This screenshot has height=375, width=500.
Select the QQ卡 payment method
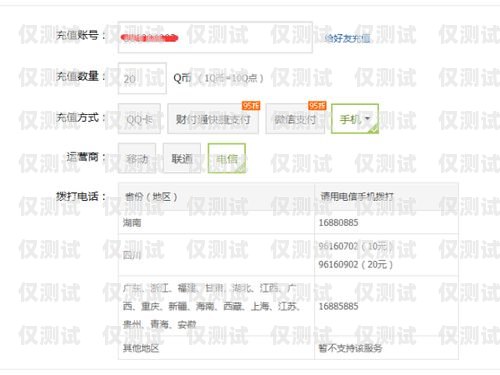click(139, 119)
